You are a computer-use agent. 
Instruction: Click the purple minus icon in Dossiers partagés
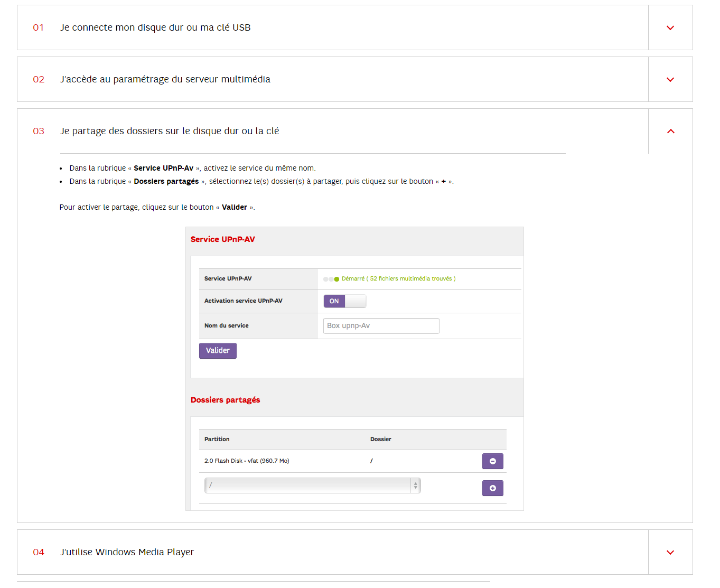[492, 461]
